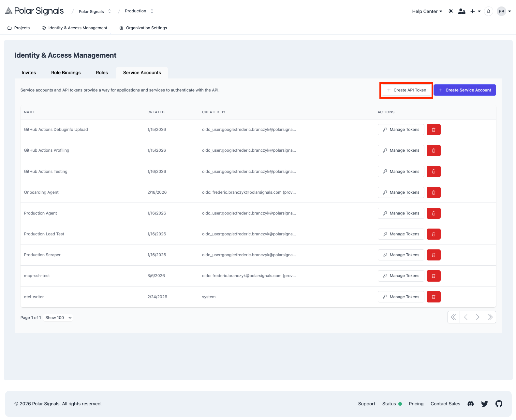This screenshot has height=420, width=516.
Task: Open the Discord icon in footer
Action: 471,404
